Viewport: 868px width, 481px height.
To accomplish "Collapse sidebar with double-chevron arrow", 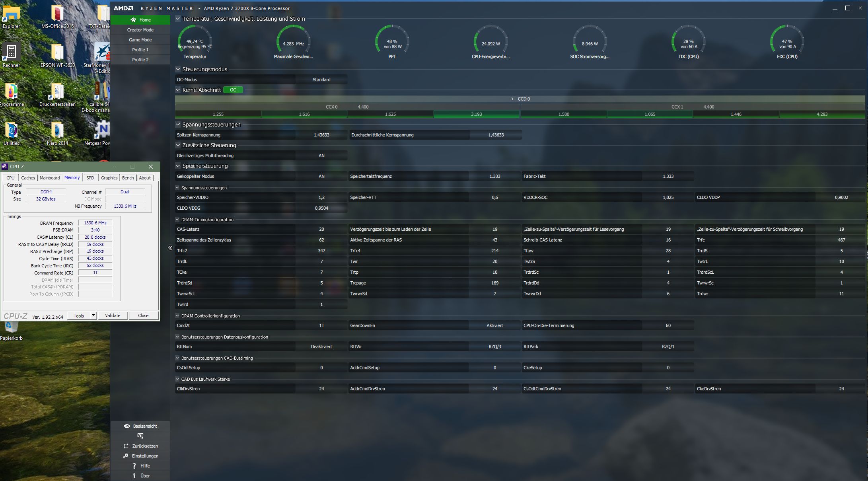I will point(170,248).
